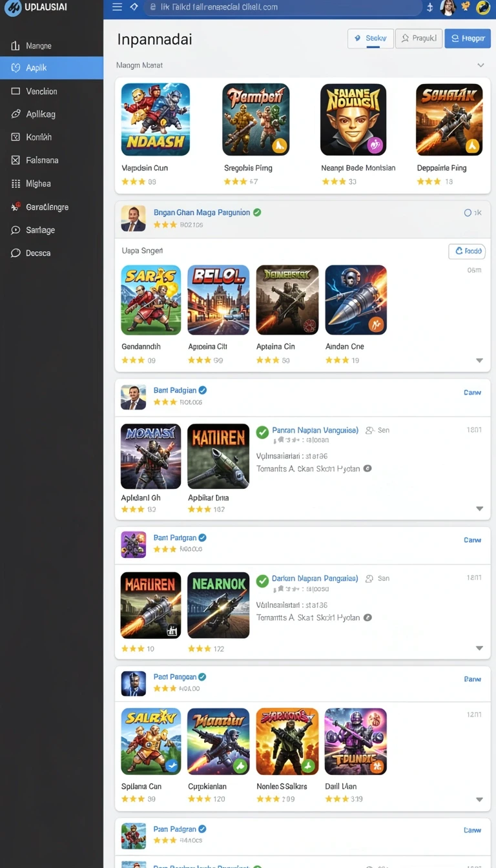Click Carw link beside Pan Padgran
Image resolution: width=496 pixels, height=868 pixels.
(x=472, y=831)
